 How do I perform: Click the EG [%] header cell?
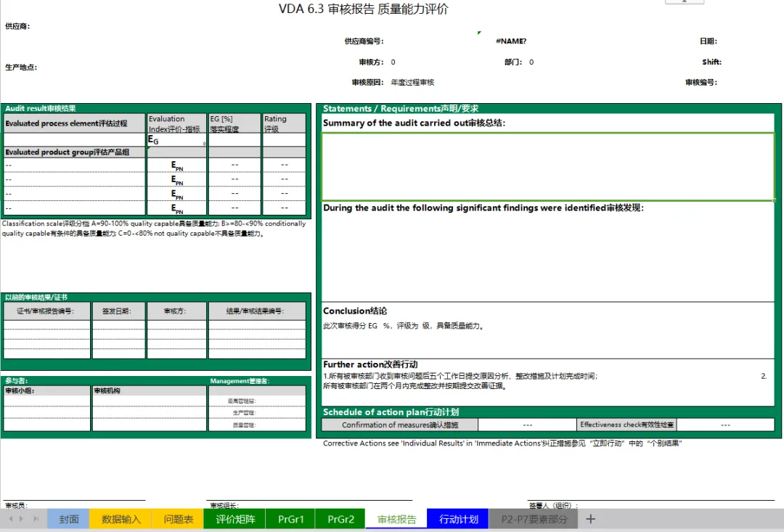[234, 123]
